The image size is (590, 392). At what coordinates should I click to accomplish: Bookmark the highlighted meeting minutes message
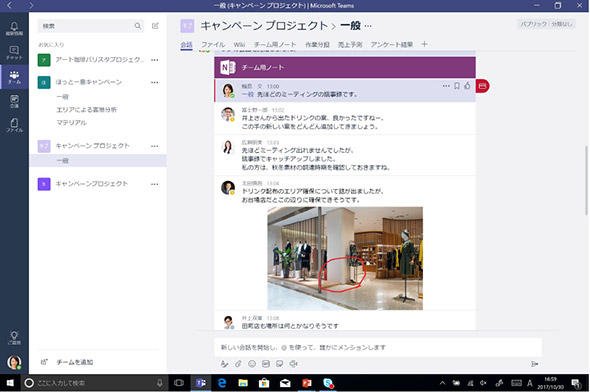456,86
